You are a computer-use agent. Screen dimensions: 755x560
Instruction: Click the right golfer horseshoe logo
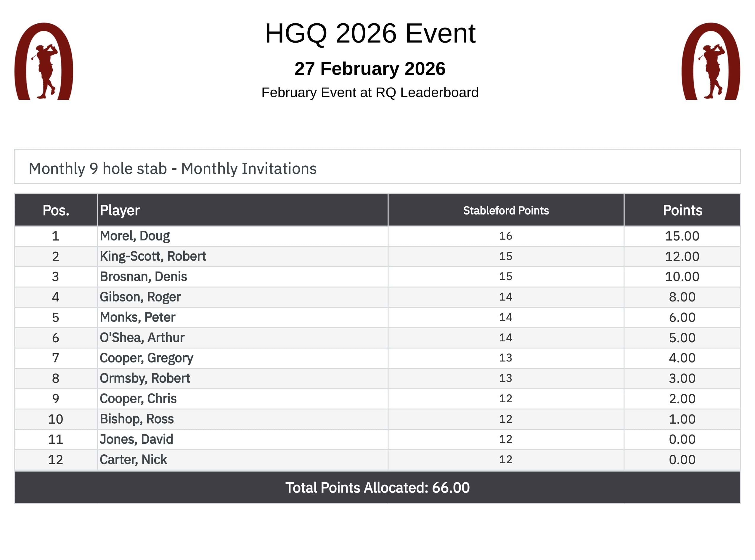711,61
